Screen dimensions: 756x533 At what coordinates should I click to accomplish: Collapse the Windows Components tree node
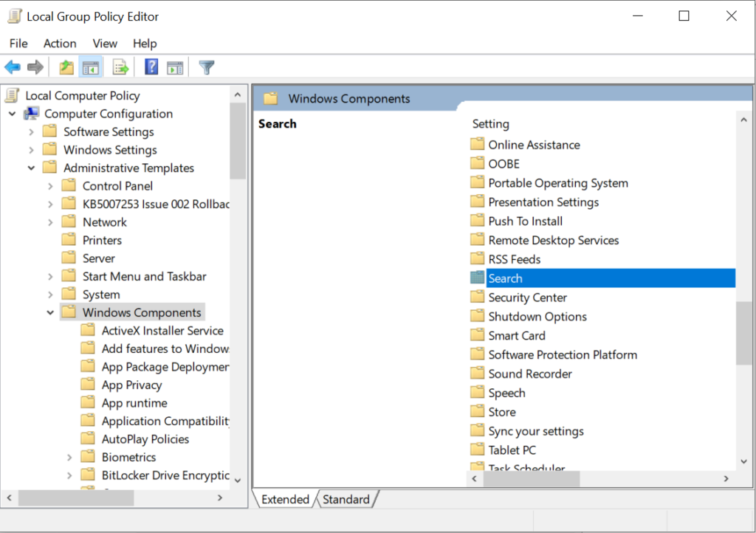click(x=50, y=313)
